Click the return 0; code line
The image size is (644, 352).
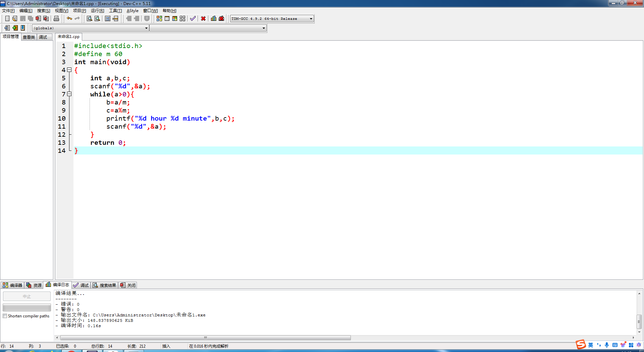(108, 143)
